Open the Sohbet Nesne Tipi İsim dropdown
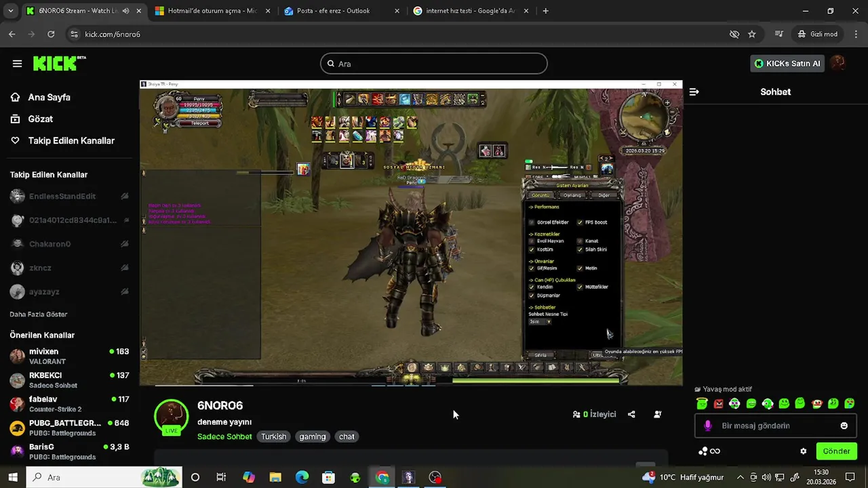868x488 pixels. coord(540,321)
